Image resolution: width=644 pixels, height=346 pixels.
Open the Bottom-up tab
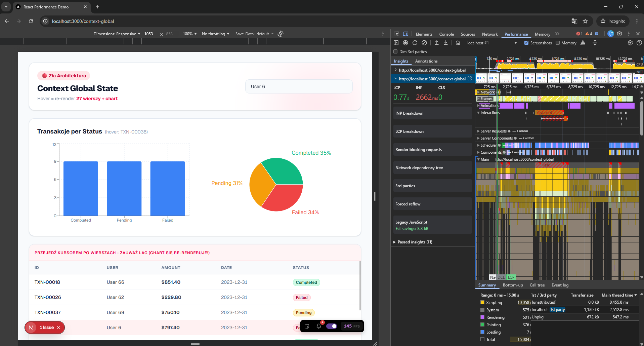point(513,285)
